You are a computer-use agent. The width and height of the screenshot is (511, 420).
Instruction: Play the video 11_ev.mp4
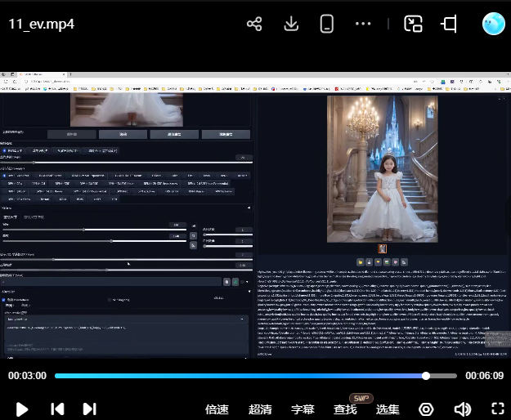click(x=22, y=409)
